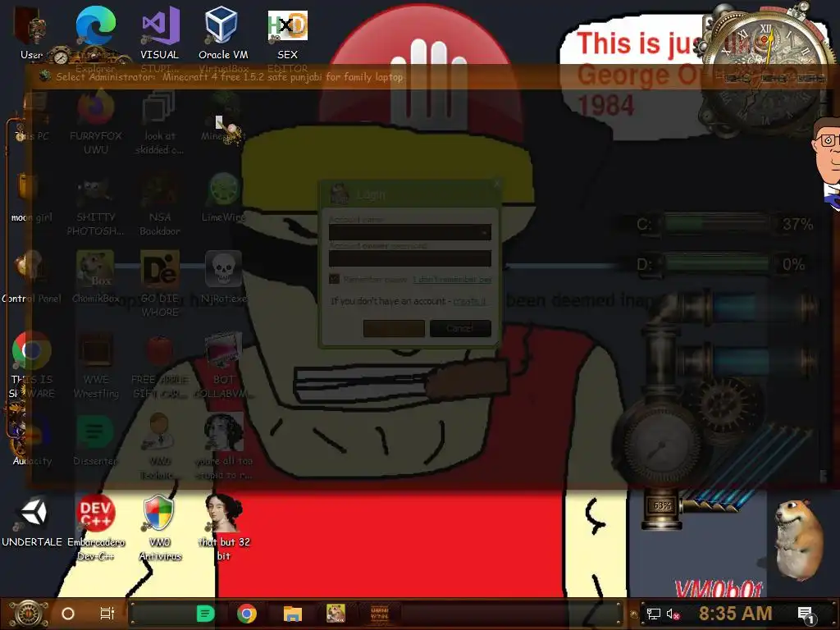
Task: Click the C: drive usage bar gadget
Action: (716, 224)
